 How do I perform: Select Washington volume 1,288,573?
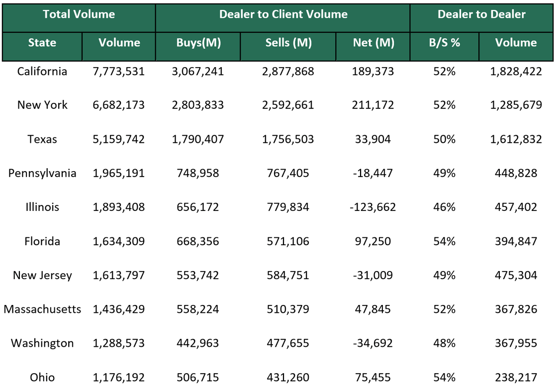tap(119, 343)
